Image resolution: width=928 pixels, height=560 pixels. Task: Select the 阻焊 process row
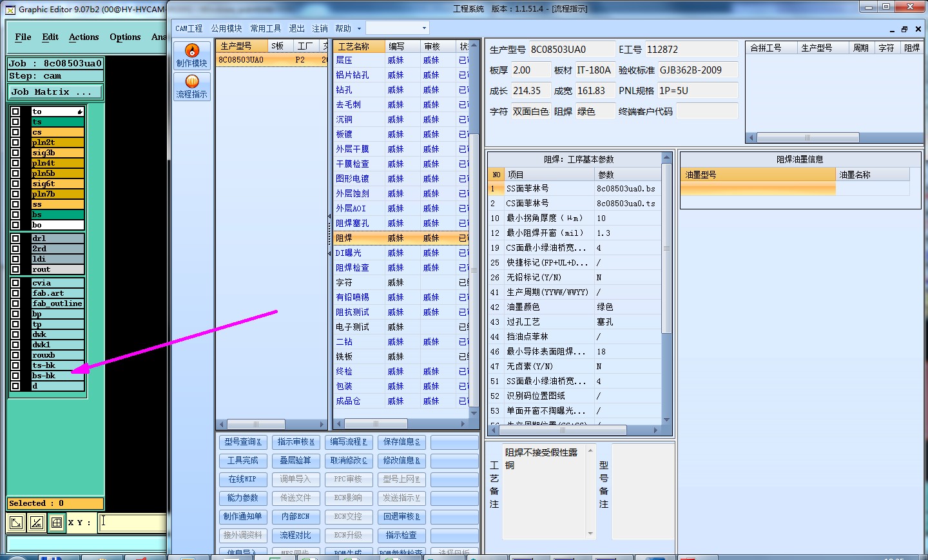[x=401, y=238]
